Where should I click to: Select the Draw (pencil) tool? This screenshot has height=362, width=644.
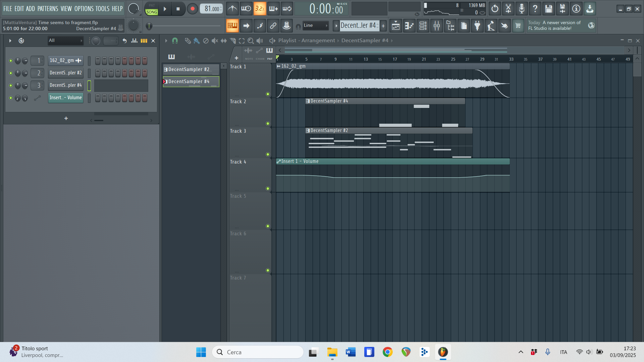(187, 40)
